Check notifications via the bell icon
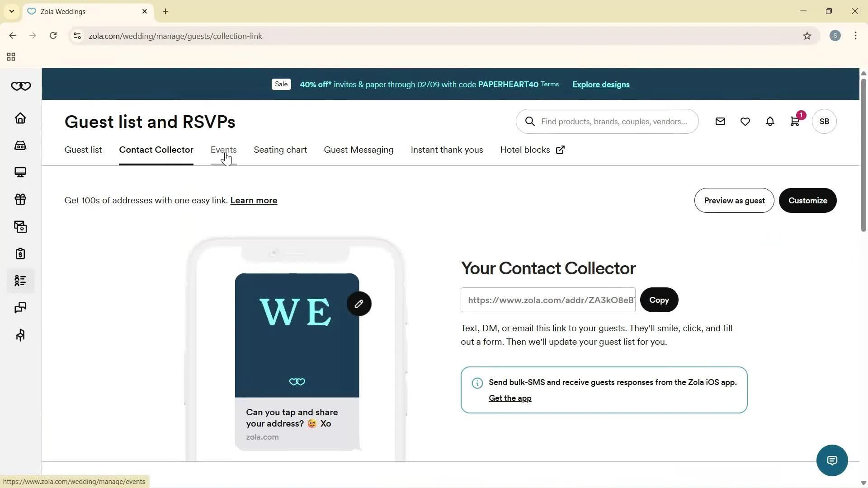Viewport: 868px width, 488px height. [769, 121]
